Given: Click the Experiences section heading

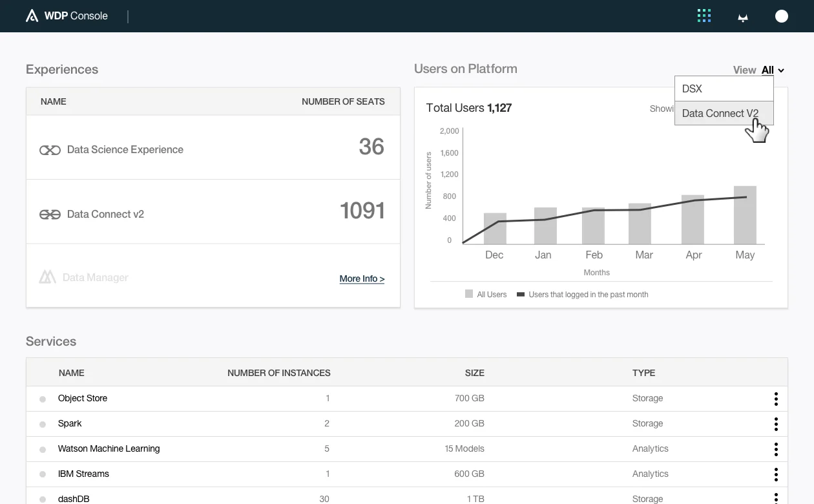Looking at the screenshot, I should pos(62,69).
